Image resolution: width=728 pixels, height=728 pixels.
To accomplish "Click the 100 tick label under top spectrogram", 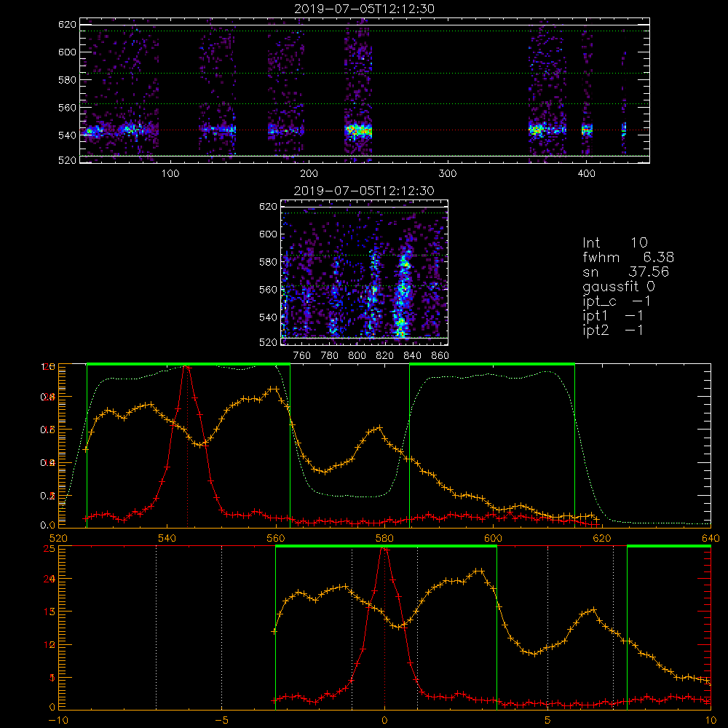I will [170, 174].
